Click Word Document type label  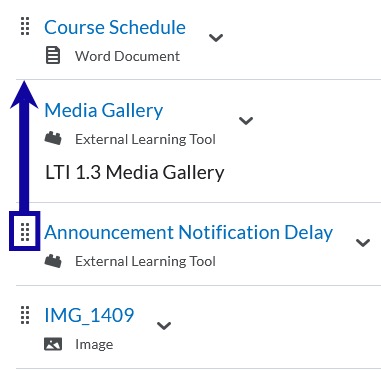[x=127, y=56]
